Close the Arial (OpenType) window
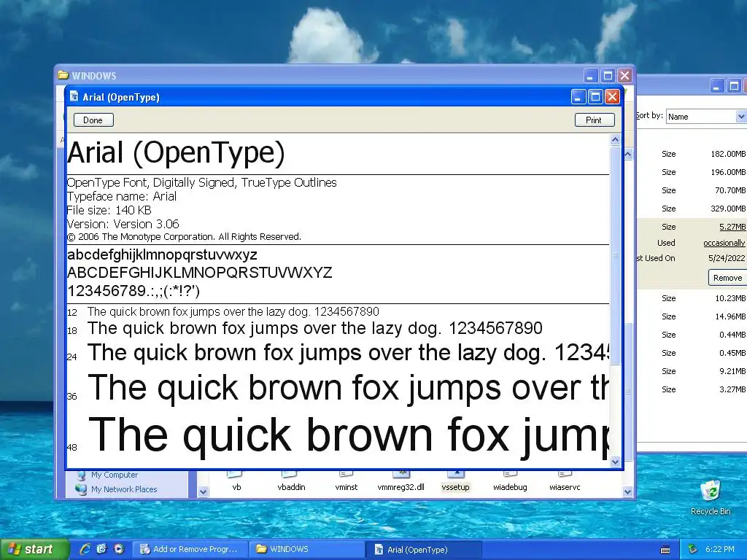This screenshot has height=560, width=747. coord(612,97)
